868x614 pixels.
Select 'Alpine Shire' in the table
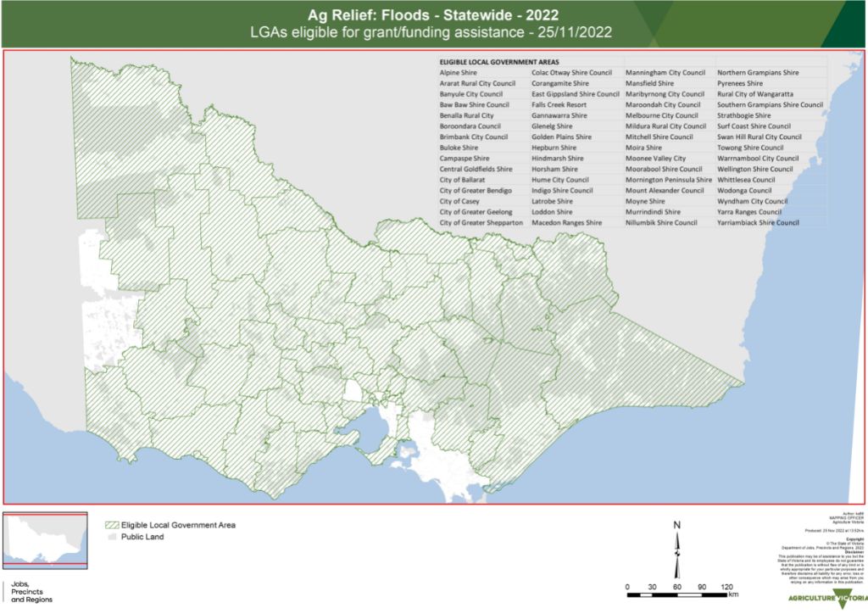click(x=459, y=73)
